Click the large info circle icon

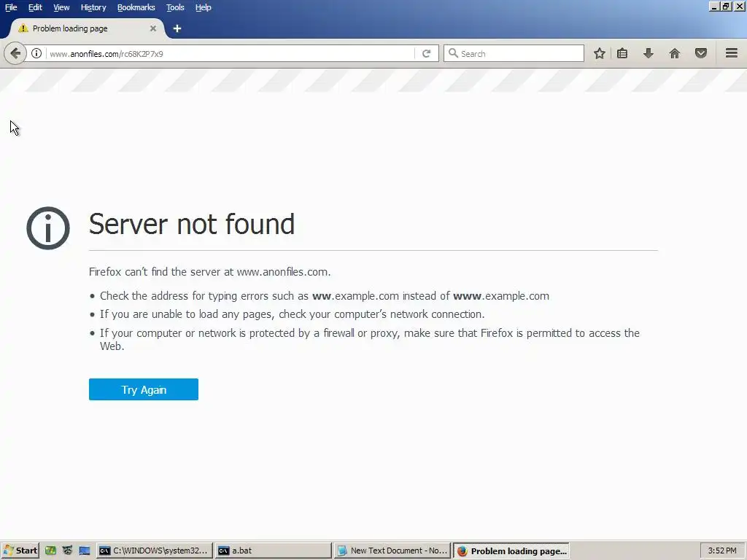(x=48, y=228)
